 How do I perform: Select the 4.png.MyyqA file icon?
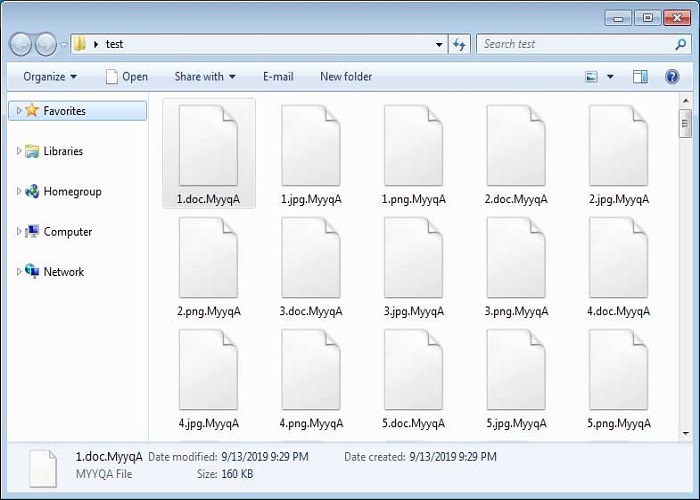click(x=311, y=370)
